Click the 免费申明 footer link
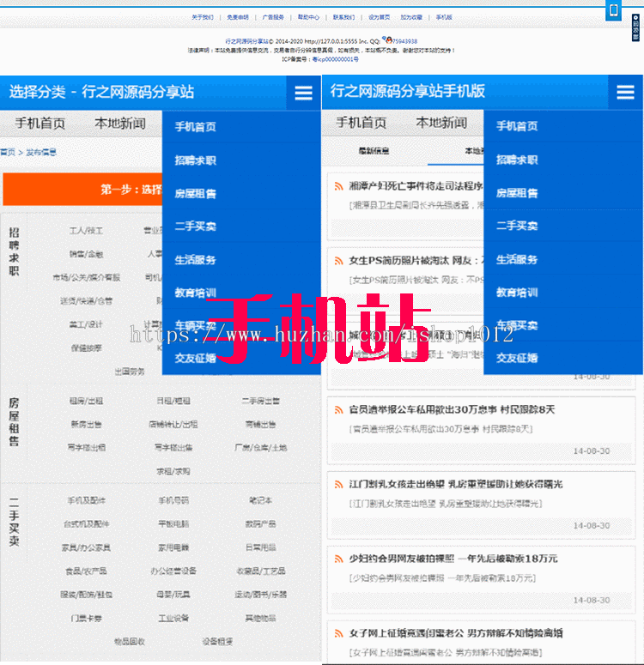 [x=238, y=17]
